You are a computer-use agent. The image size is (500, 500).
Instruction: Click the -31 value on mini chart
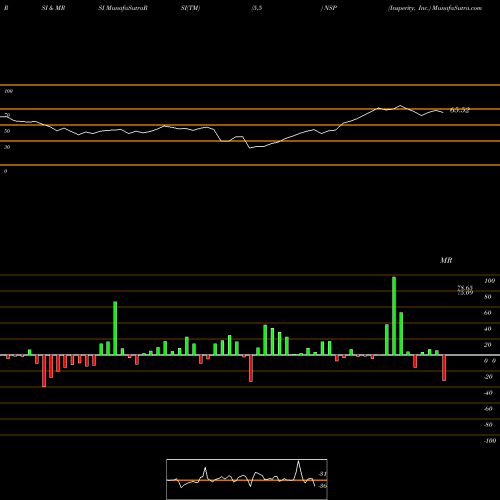pos(322,474)
